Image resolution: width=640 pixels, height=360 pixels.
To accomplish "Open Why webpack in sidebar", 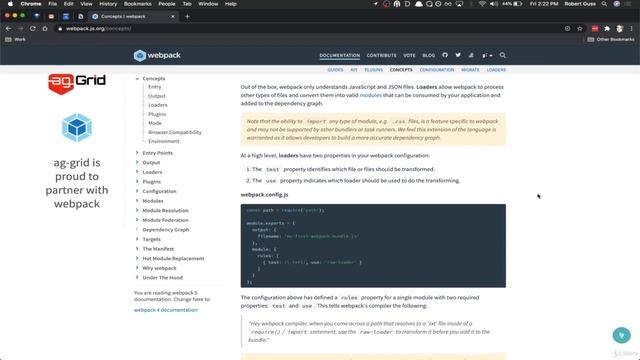I will pos(159,268).
